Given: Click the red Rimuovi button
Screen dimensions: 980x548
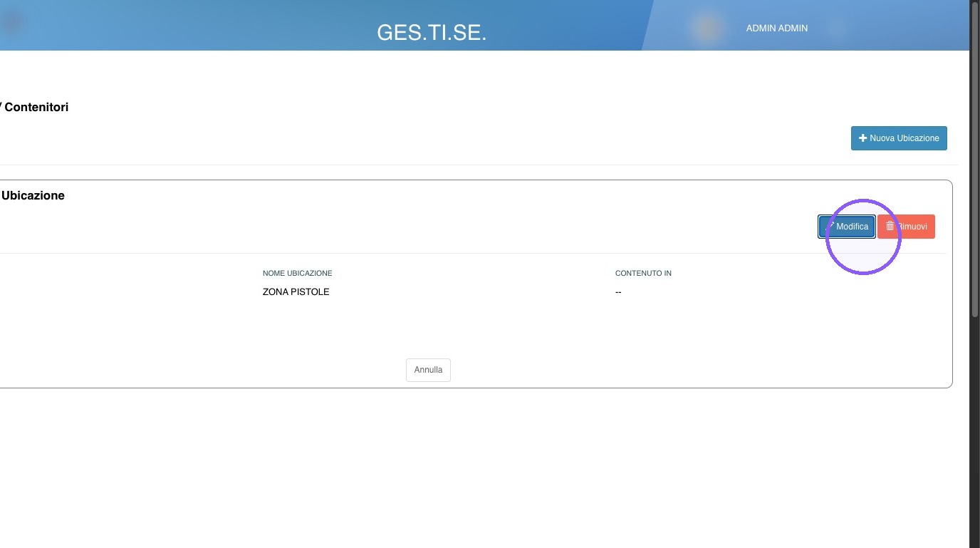Looking at the screenshot, I should 906,227.
